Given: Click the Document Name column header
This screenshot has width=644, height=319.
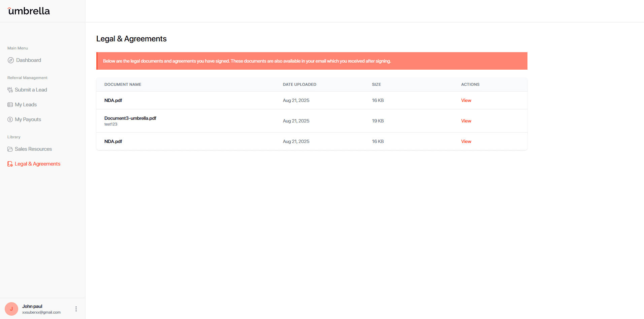Looking at the screenshot, I should pyautogui.click(x=123, y=84).
